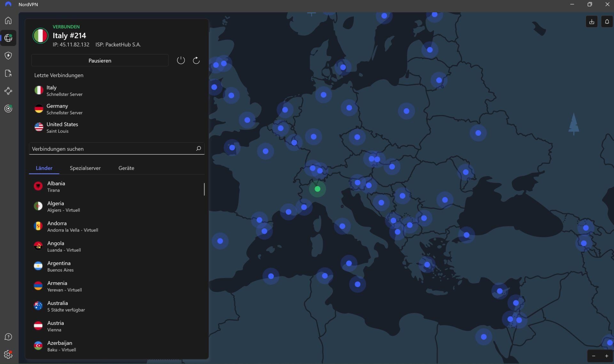Open the Dark Web Monitor target icon
The image size is (614, 364).
point(8,109)
